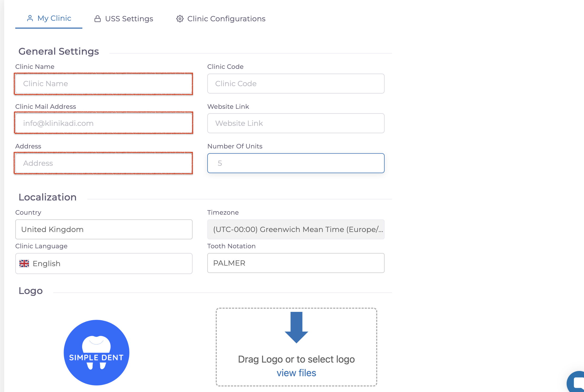Click the UK flag in Clinic Language
The height and width of the screenshot is (392, 584).
click(24, 264)
